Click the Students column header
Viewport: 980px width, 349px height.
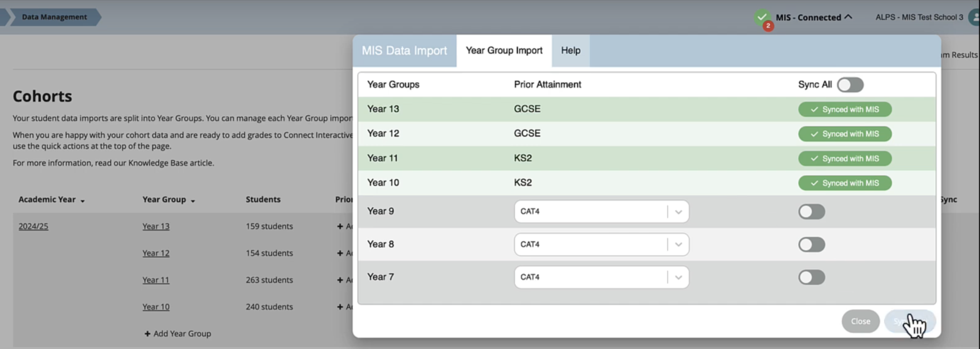[x=263, y=199]
